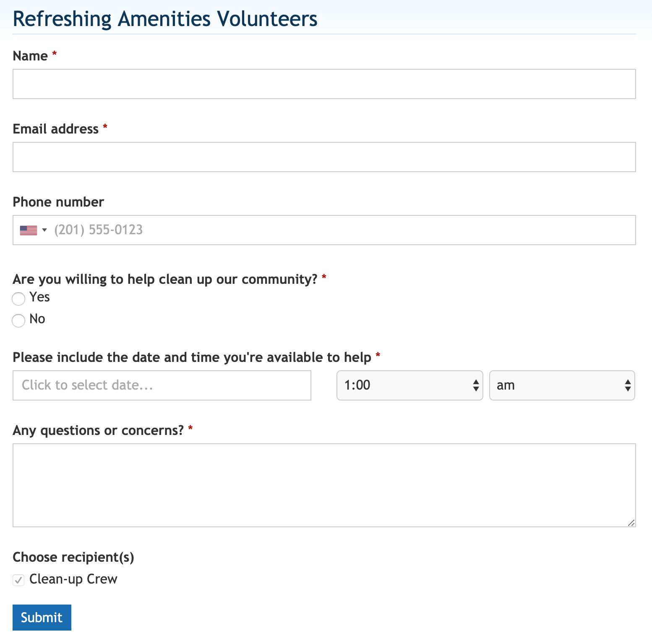
Task: Click the US flag icon in phone field
Action: tap(28, 230)
